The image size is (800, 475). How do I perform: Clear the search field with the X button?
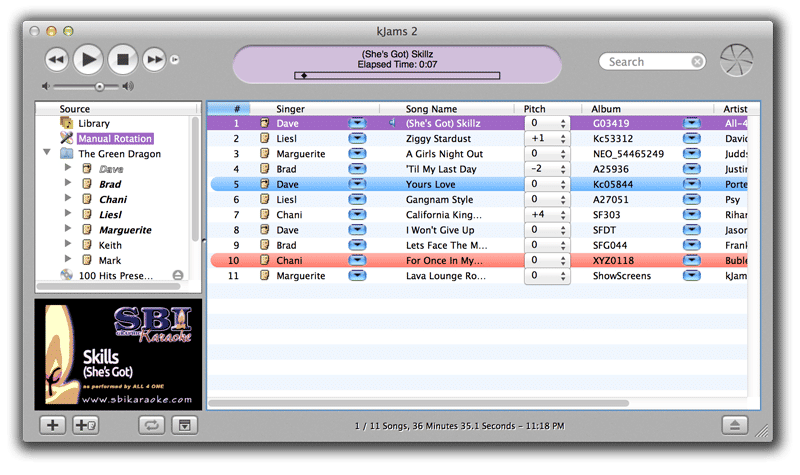697,62
